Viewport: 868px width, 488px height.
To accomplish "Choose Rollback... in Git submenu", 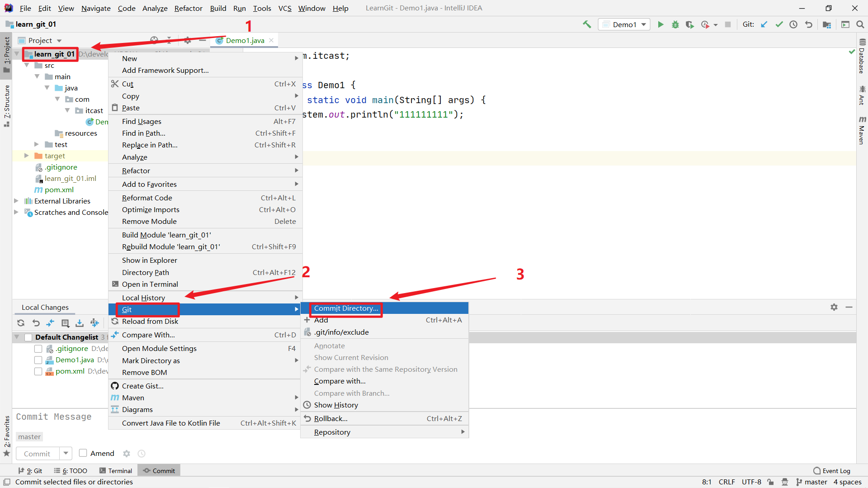I will pyautogui.click(x=384, y=419).
